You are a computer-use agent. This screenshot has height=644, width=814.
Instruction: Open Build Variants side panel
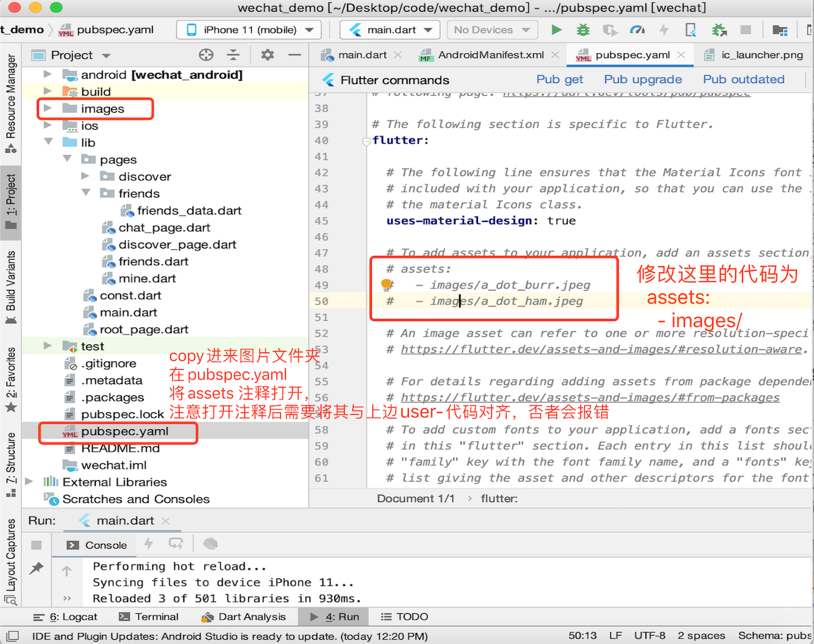[x=11, y=288]
